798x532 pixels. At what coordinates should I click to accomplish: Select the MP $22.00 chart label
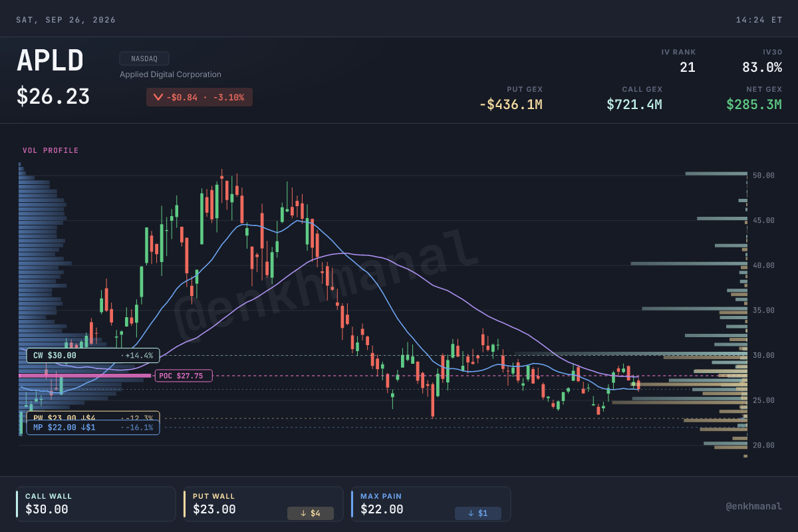pyautogui.click(x=93, y=427)
